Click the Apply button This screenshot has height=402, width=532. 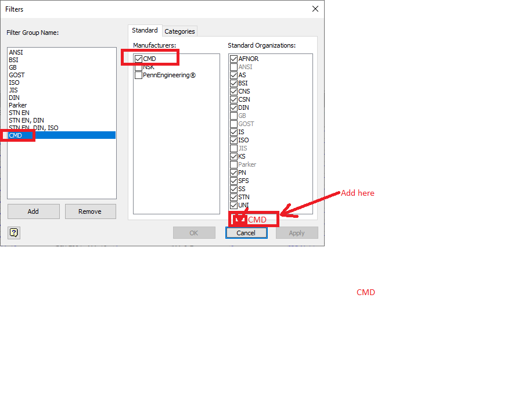tap(296, 232)
